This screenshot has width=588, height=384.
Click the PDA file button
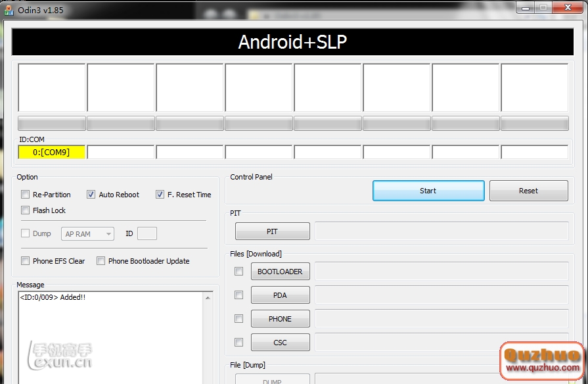pyautogui.click(x=280, y=295)
